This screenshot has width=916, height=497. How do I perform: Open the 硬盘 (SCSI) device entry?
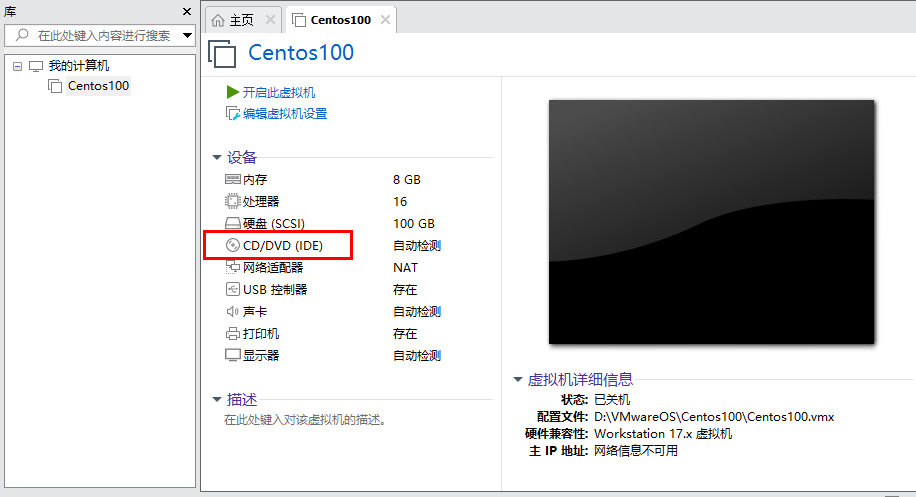[273, 224]
